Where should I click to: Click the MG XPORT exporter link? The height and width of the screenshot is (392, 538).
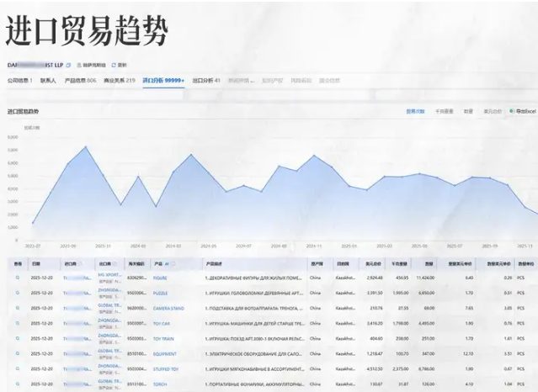(x=108, y=274)
